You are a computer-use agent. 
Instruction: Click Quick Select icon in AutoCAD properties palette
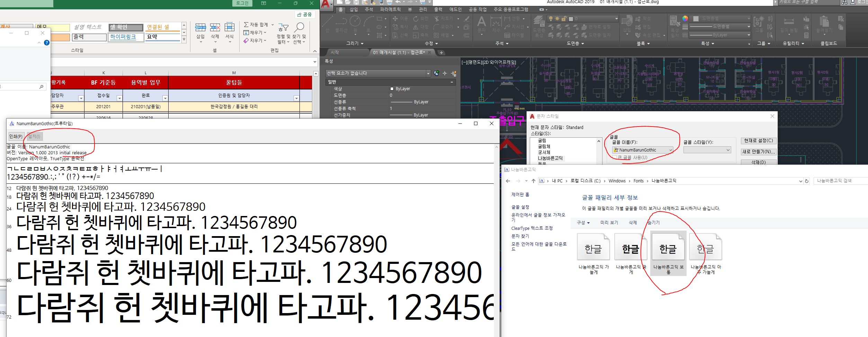(x=454, y=74)
